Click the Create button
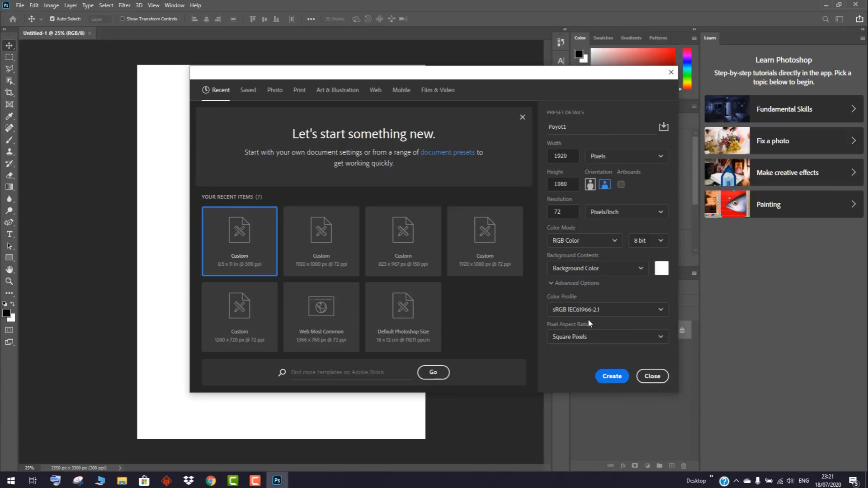Screen dimensions: 868x488 [612, 376]
